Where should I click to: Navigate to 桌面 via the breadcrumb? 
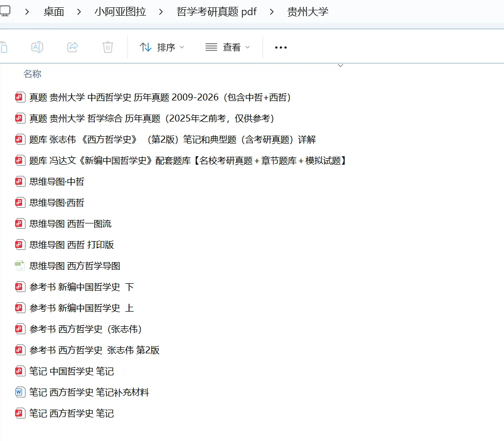[53, 11]
